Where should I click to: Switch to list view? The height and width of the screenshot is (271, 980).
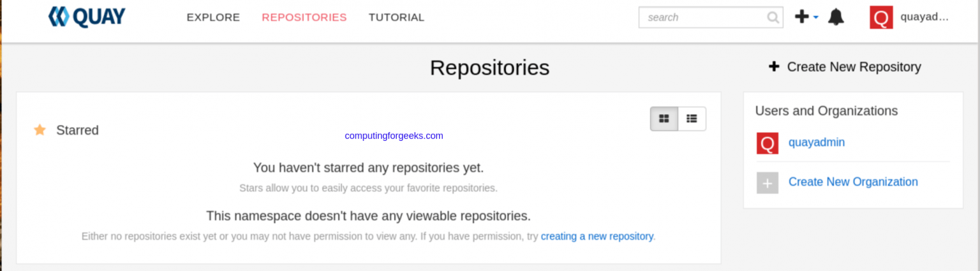[x=692, y=119]
